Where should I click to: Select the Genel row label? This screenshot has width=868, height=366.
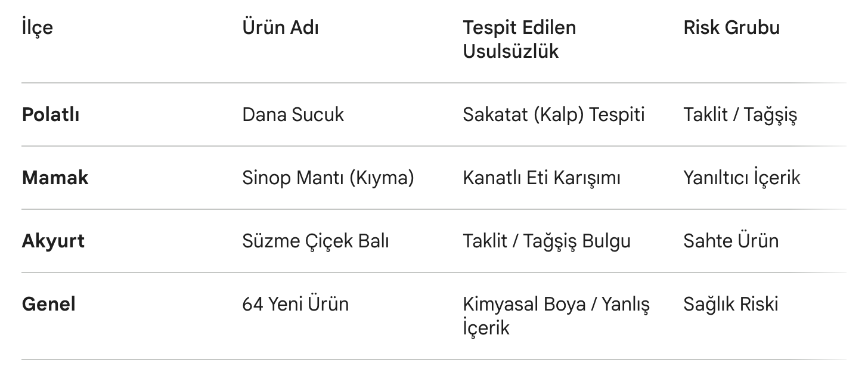pos(49,304)
